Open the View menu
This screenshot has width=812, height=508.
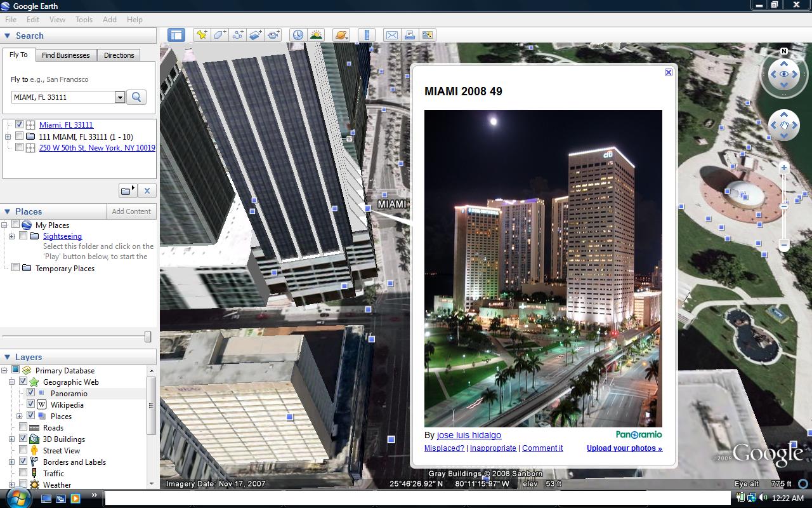[57, 20]
